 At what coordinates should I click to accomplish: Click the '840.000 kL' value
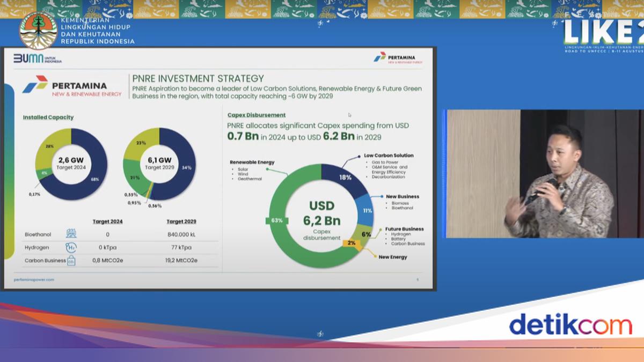[x=181, y=234]
